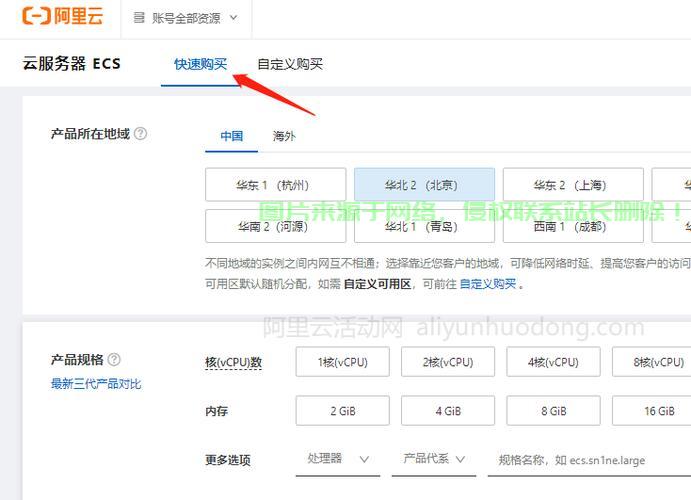Select the 2核(vCPU) option
691x500 pixels.
(448, 362)
